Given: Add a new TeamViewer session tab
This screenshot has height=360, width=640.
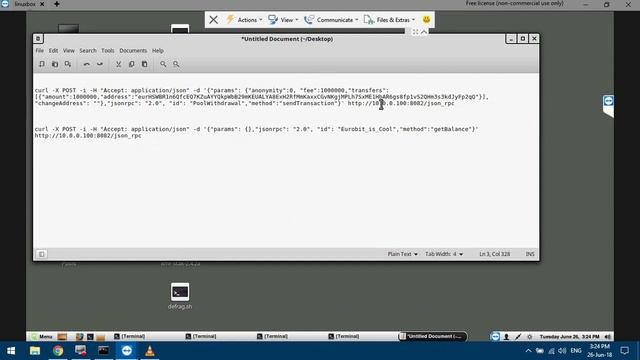Looking at the screenshot, I should tap(57, 4).
